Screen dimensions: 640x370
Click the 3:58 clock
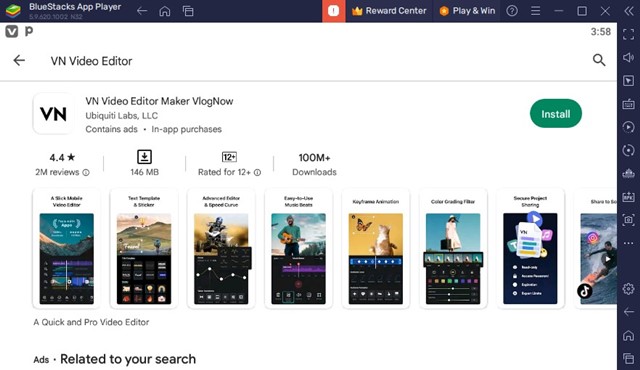[600, 32]
